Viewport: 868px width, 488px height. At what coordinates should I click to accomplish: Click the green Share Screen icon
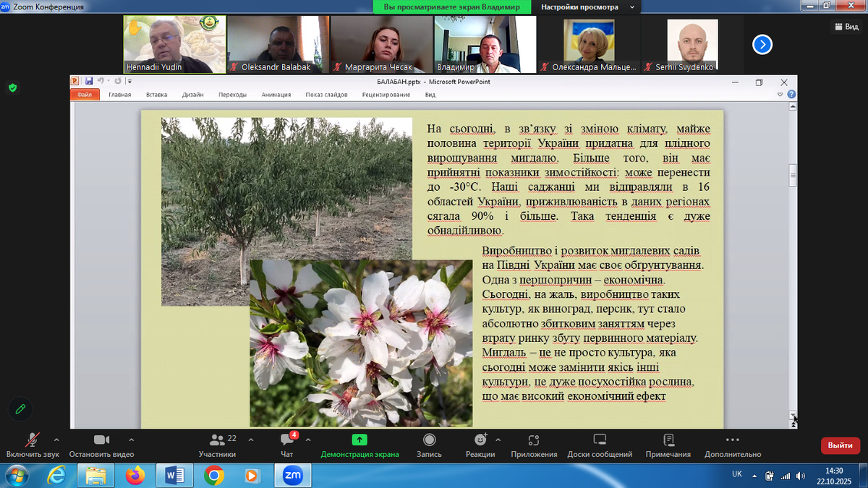pyautogui.click(x=359, y=440)
